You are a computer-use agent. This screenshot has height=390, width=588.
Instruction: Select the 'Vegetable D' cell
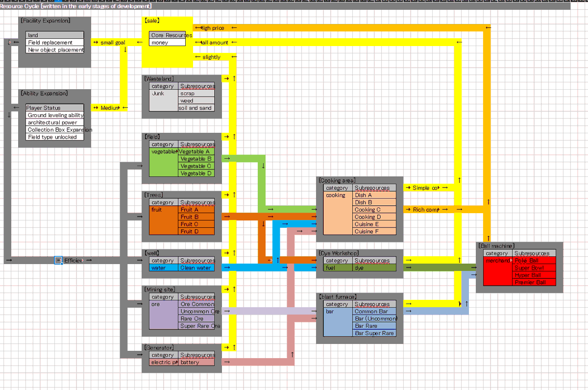click(x=196, y=173)
